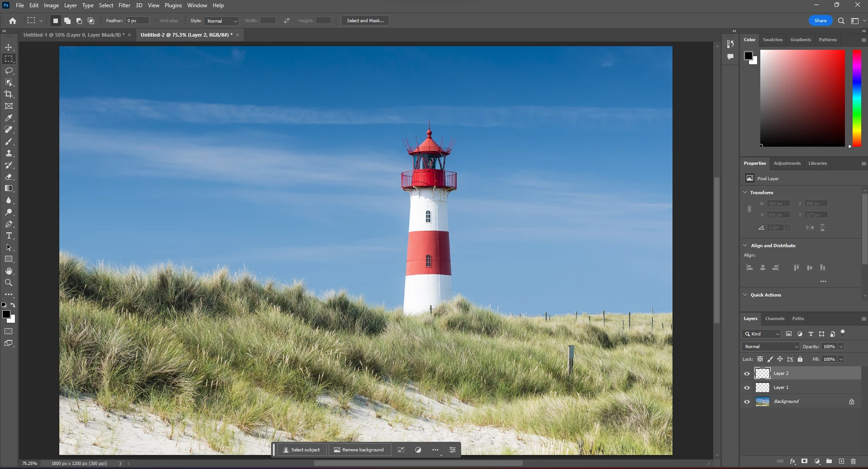The height and width of the screenshot is (469, 868).
Task: Select the Brush tool
Action: pos(9,141)
